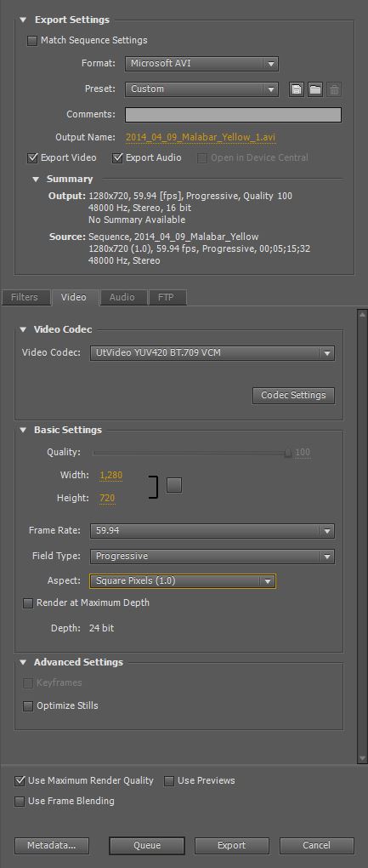
Task: Collapse the Video Codec section triangle
Action: (23, 329)
